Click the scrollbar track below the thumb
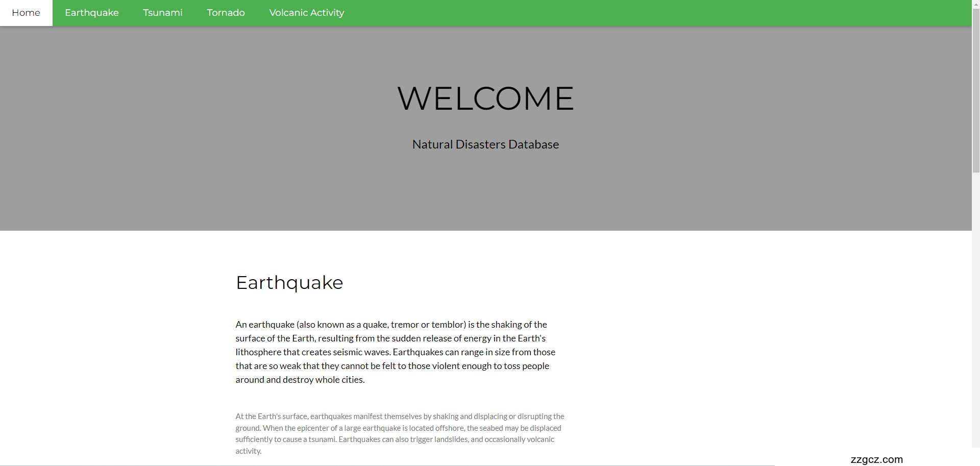Viewport: 980px width, 466px height. (975, 306)
